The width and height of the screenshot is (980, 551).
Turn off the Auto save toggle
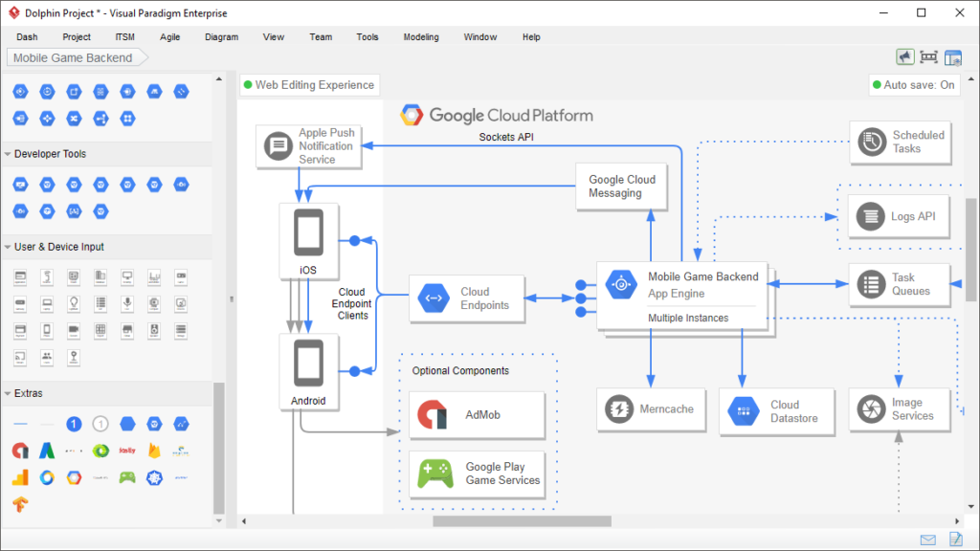914,84
